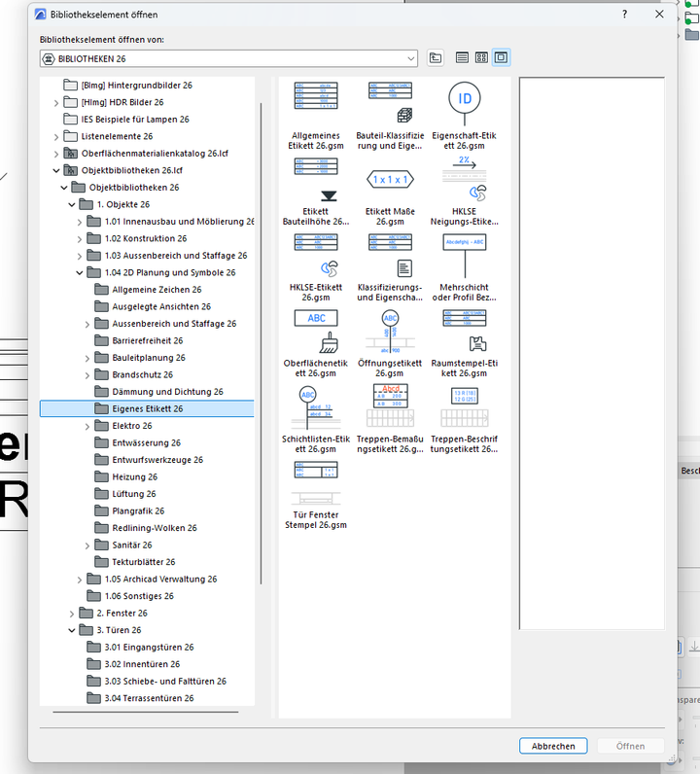Screen dimensions: 700x774
Task: Select the Barrierefreiheit 26 folder
Action: pyautogui.click(x=139, y=340)
